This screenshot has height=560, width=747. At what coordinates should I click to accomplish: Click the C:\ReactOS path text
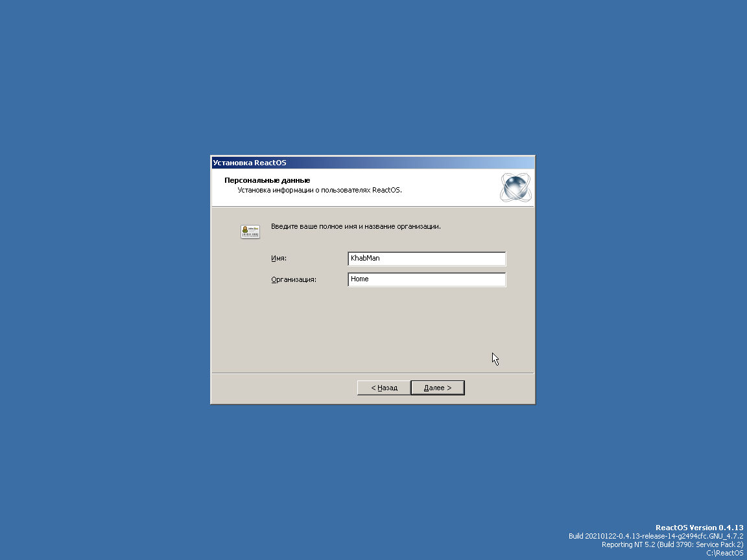pyautogui.click(x=724, y=554)
